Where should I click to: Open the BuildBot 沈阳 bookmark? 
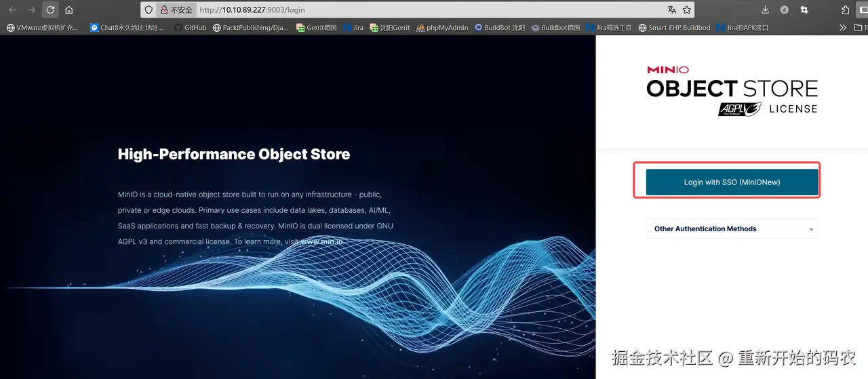500,28
